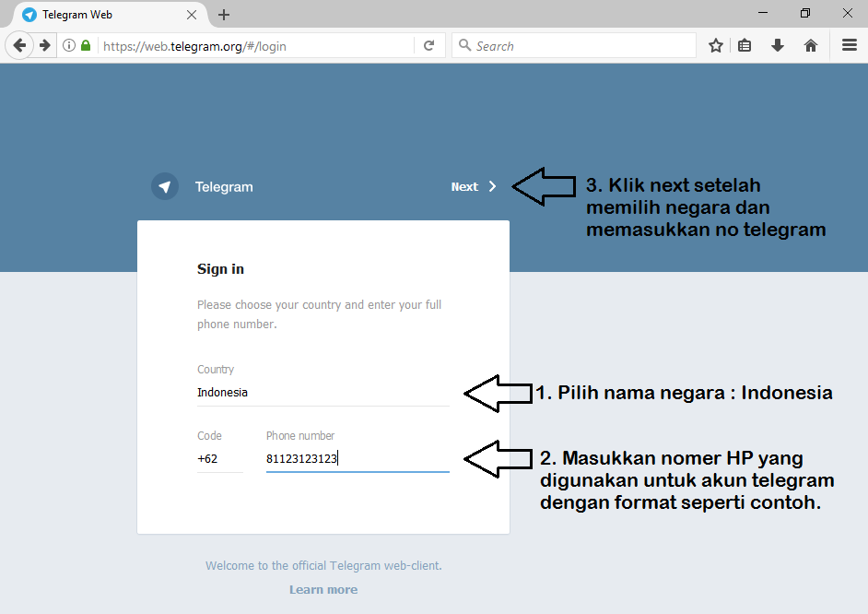Open the Downloads arrow icon
Screen dimensions: 868x614
pos(777,45)
